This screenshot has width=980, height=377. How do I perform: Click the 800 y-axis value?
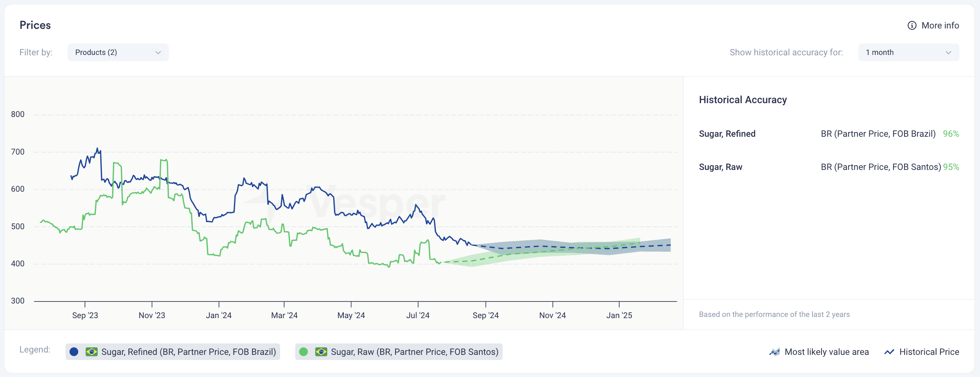[x=18, y=115]
